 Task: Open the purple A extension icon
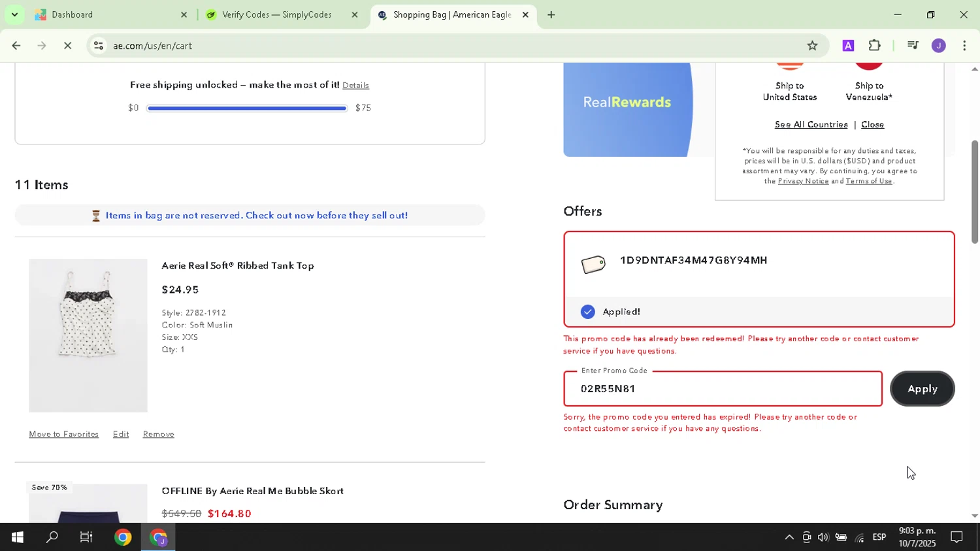[x=848, y=46]
